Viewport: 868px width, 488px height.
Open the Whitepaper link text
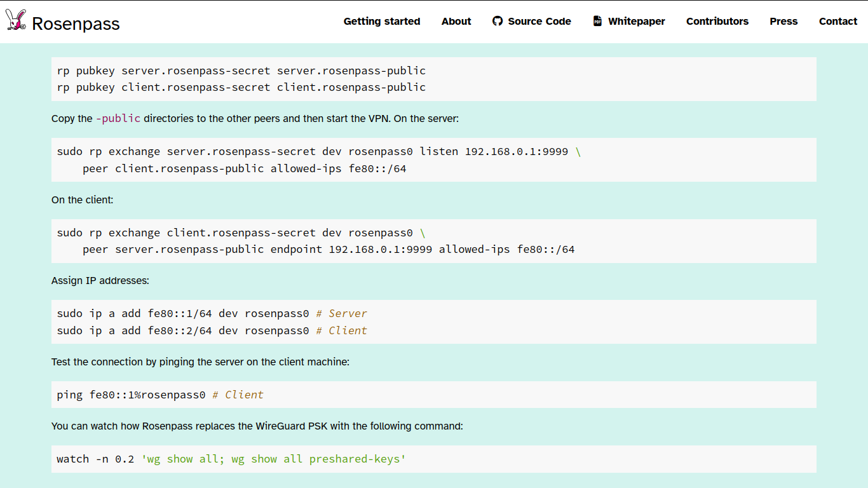(x=636, y=21)
